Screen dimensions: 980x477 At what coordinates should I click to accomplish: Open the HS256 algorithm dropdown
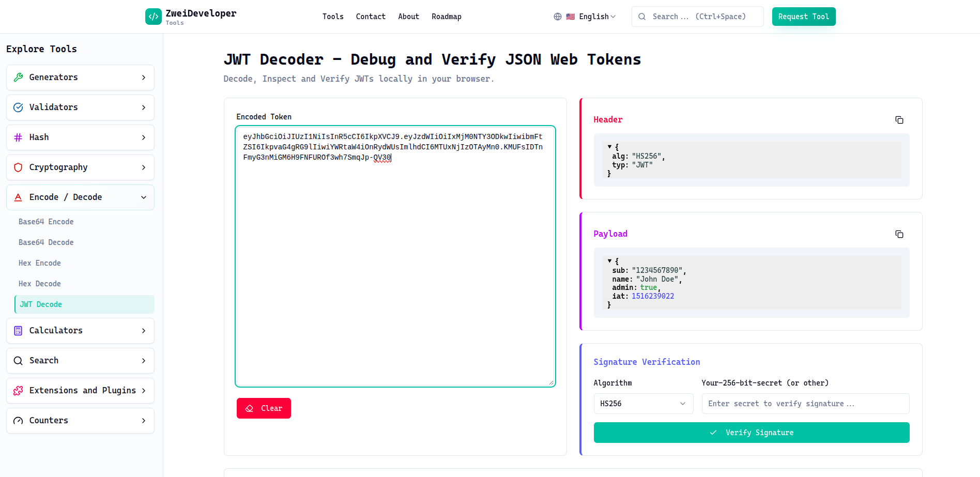tap(643, 404)
